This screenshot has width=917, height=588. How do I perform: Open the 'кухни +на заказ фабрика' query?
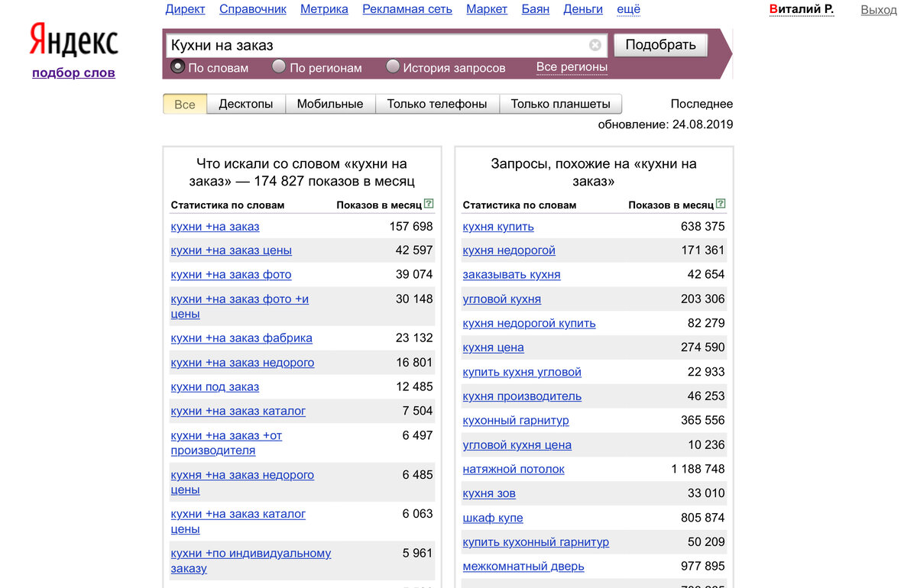(241, 338)
